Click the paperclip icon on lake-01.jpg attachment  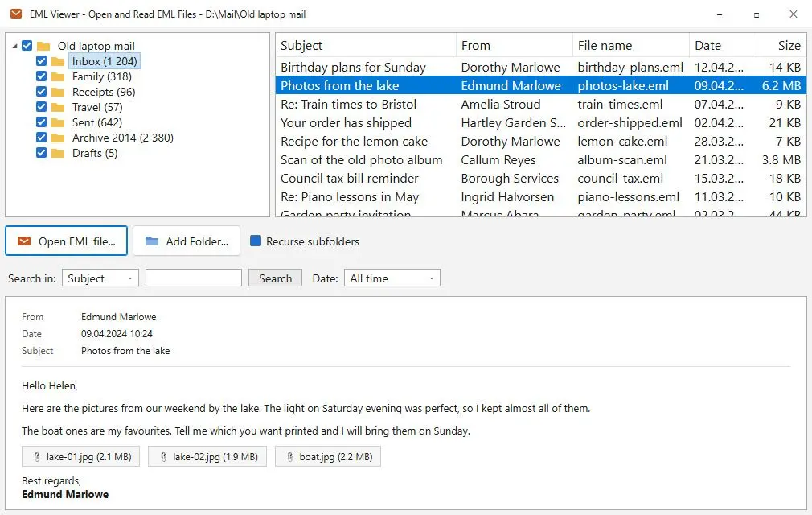[x=37, y=457]
